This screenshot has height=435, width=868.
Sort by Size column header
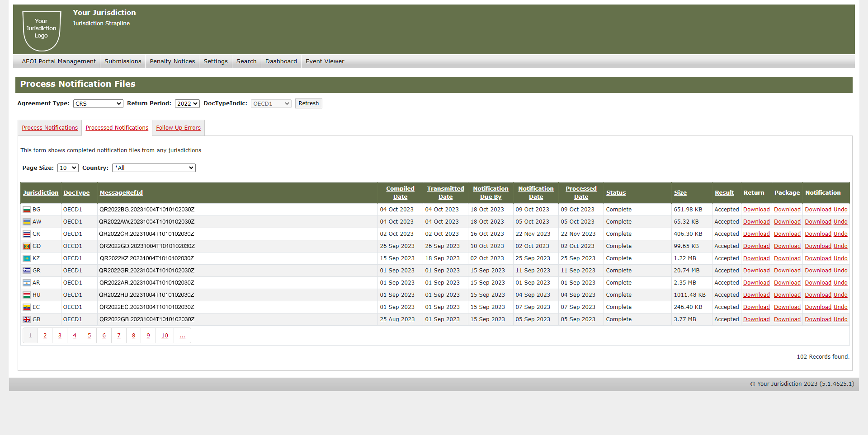coord(680,193)
